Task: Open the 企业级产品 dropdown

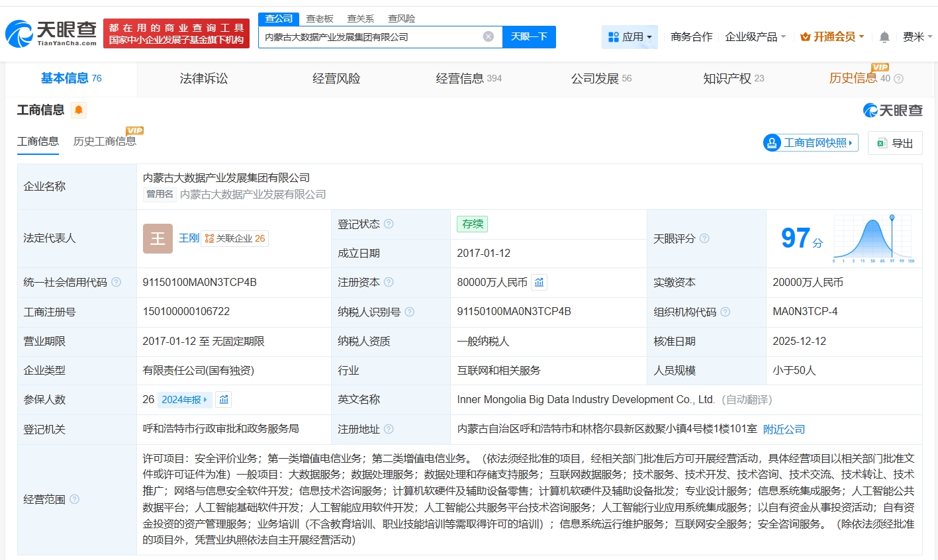Action: point(755,37)
